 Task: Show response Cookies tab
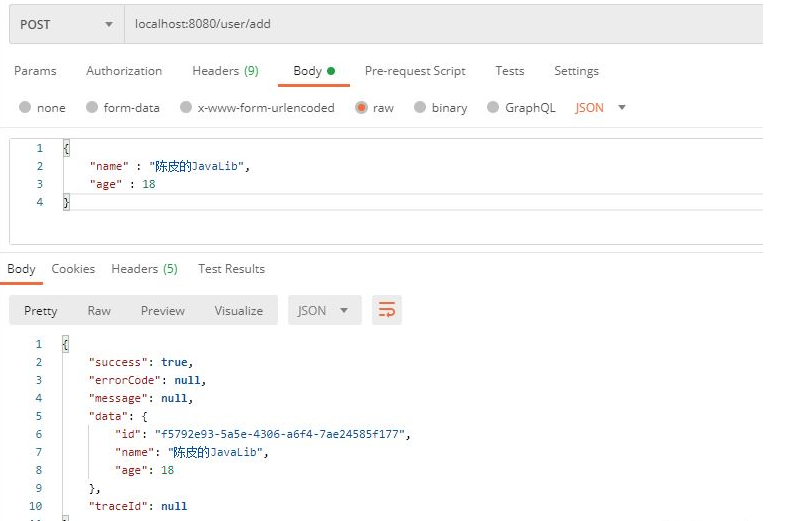click(x=73, y=269)
